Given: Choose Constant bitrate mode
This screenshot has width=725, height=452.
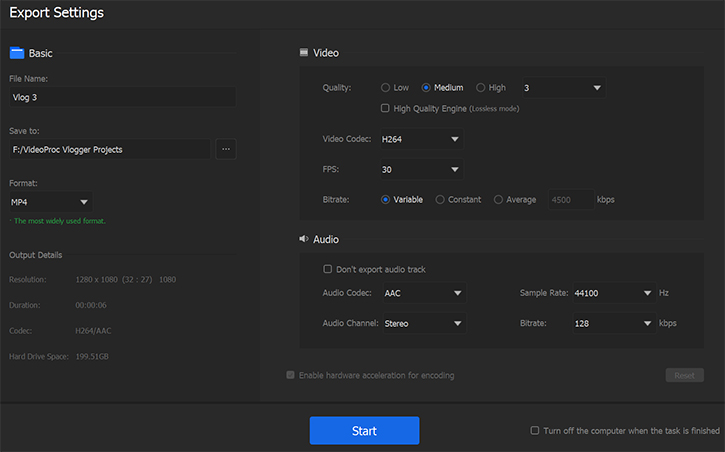Looking at the screenshot, I should tap(440, 200).
